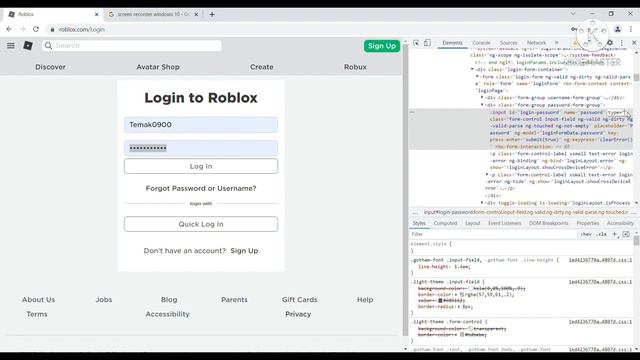Open Chrome's three-dot menu
This screenshot has height=360, width=640.
coord(631,29)
